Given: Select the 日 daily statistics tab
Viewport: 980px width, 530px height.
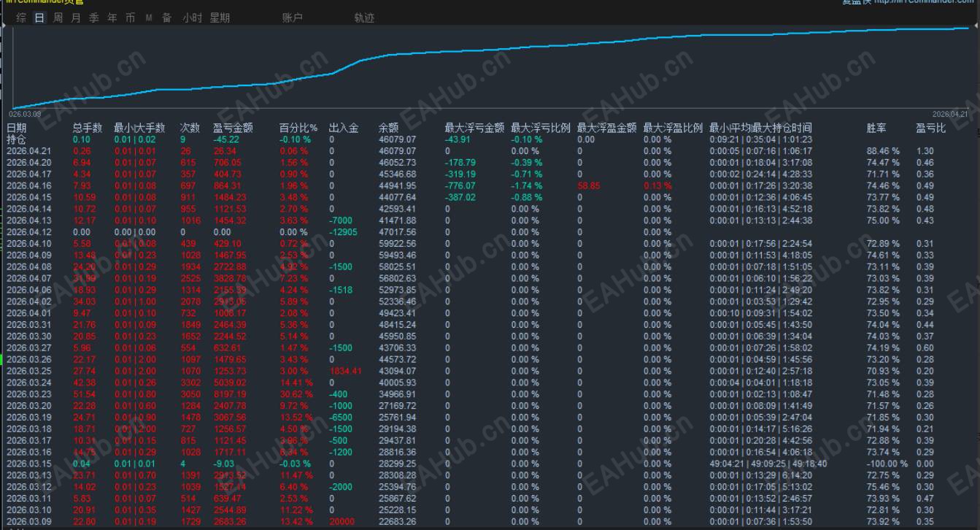Looking at the screenshot, I should pyautogui.click(x=39, y=18).
